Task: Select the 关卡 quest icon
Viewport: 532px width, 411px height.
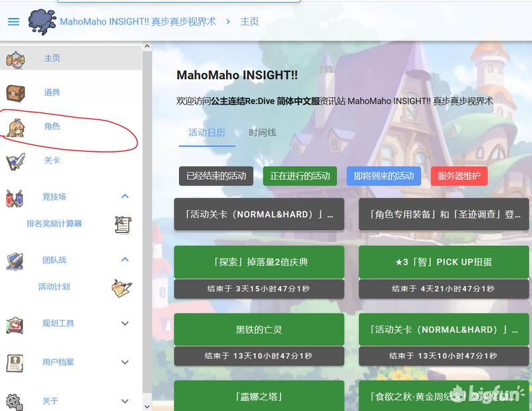Action: [x=17, y=162]
